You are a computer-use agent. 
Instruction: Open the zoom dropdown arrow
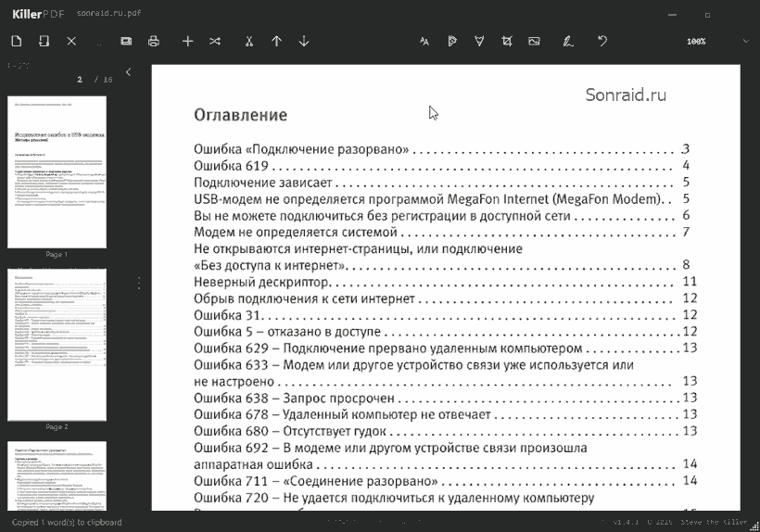tap(746, 41)
